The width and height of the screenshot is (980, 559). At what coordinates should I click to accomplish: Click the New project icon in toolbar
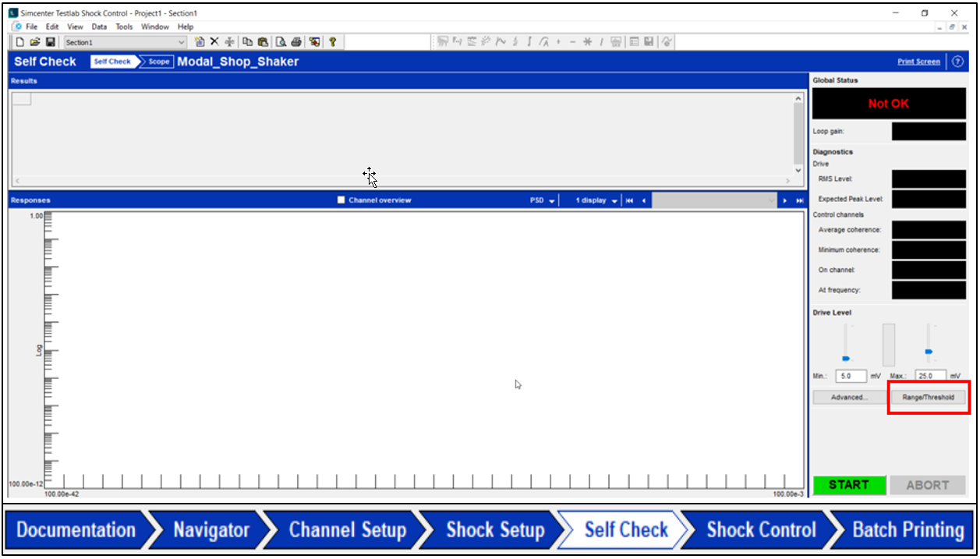click(x=20, y=42)
